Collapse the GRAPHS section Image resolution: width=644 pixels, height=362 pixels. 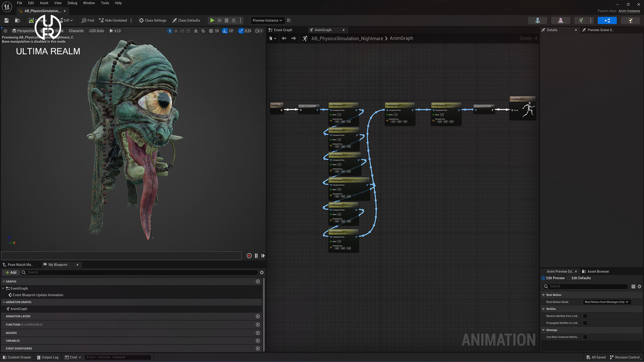tap(4, 282)
